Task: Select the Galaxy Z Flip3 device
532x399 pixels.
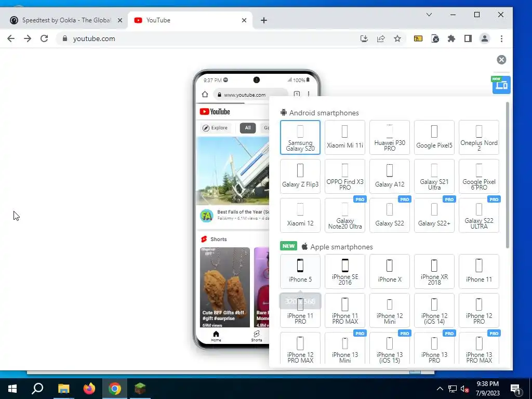Action: tap(300, 177)
